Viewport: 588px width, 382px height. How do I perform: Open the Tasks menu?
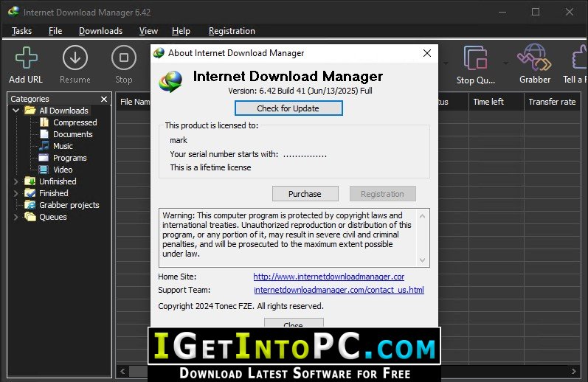pyautogui.click(x=21, y=31)
